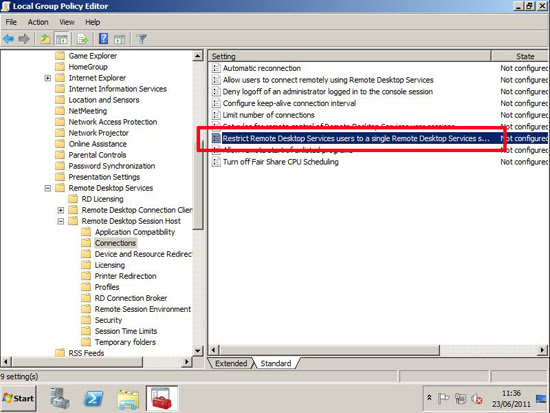Select Automatic reconnection setting
This screenshot has width=550, height=413.
[262, 68]
